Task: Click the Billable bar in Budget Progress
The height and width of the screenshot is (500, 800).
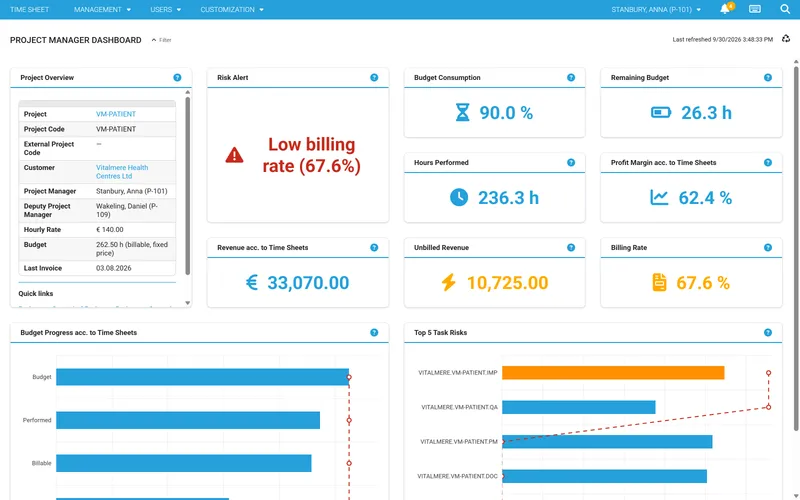Action: tap(184, 463)
